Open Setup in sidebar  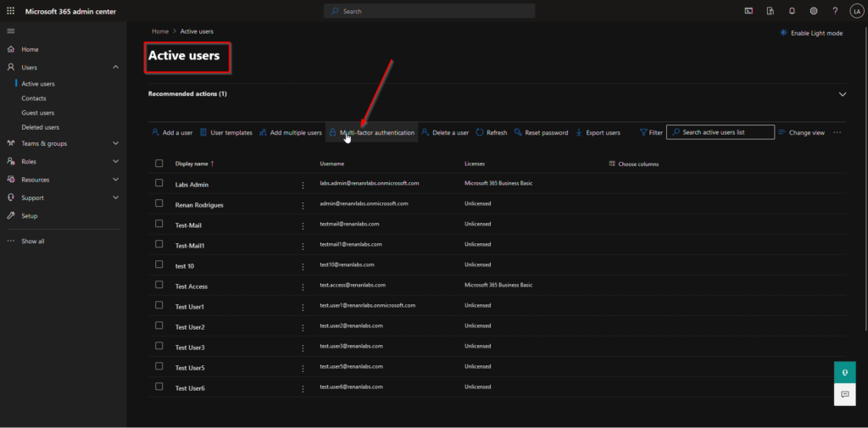[30, 216]
